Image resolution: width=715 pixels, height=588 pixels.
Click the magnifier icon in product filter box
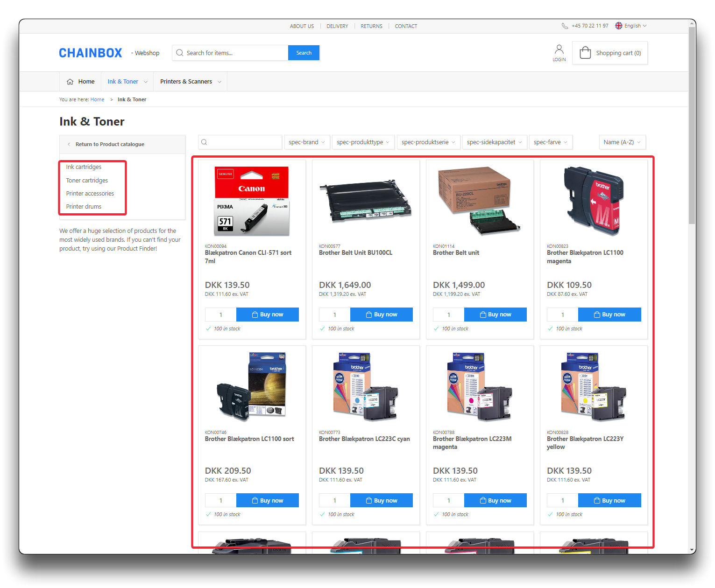pos(204,142)
